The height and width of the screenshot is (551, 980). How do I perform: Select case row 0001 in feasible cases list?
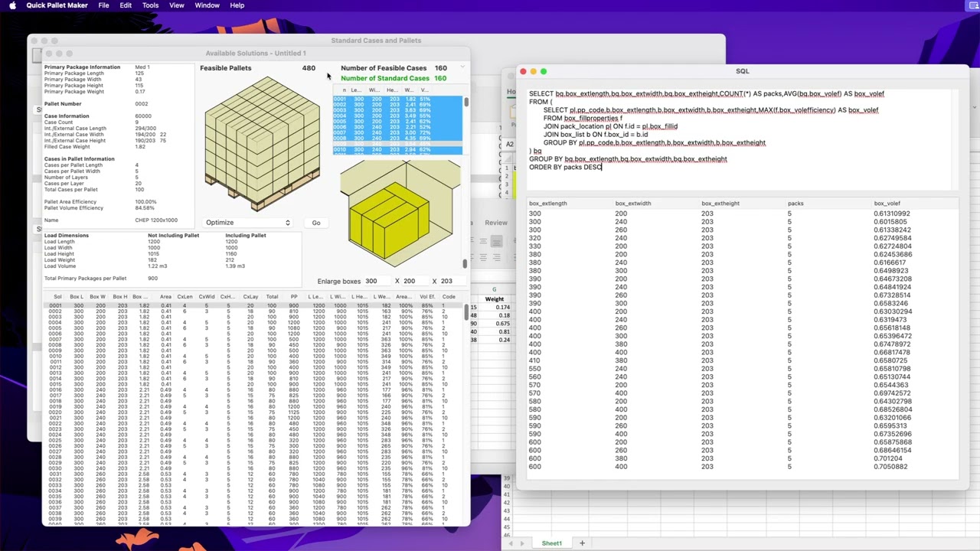(397, 99)
